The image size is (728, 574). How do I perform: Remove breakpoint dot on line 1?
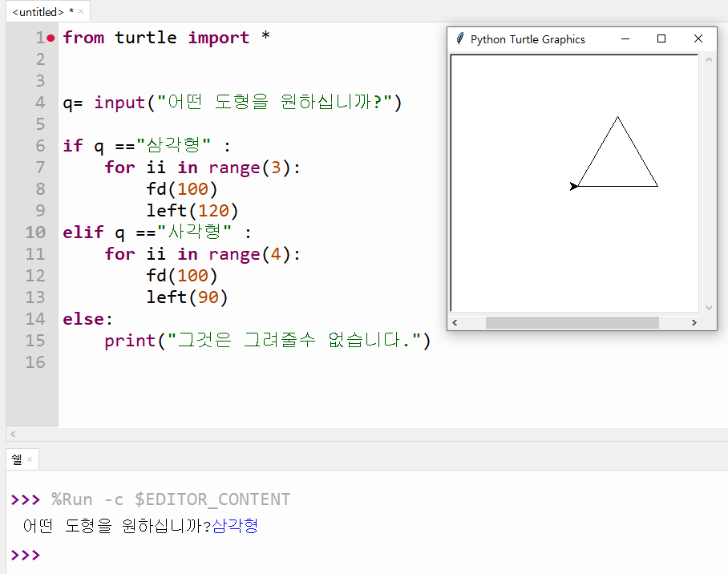point(51,38)
